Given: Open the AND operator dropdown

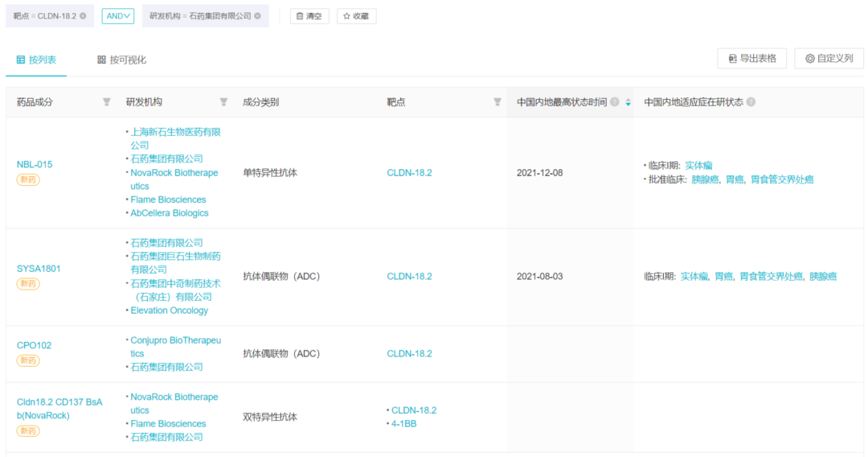Looking at the screenshot, I should coord(118,16).
